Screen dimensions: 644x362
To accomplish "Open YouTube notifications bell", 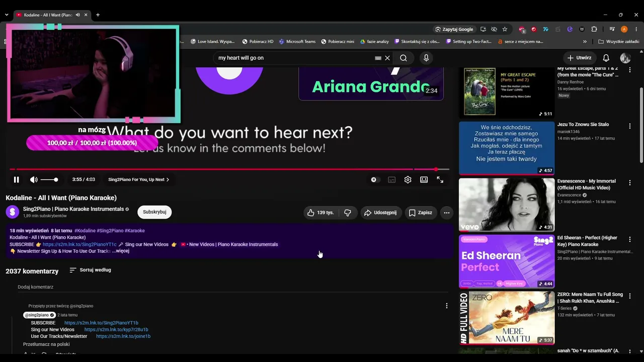I will 606,58.
